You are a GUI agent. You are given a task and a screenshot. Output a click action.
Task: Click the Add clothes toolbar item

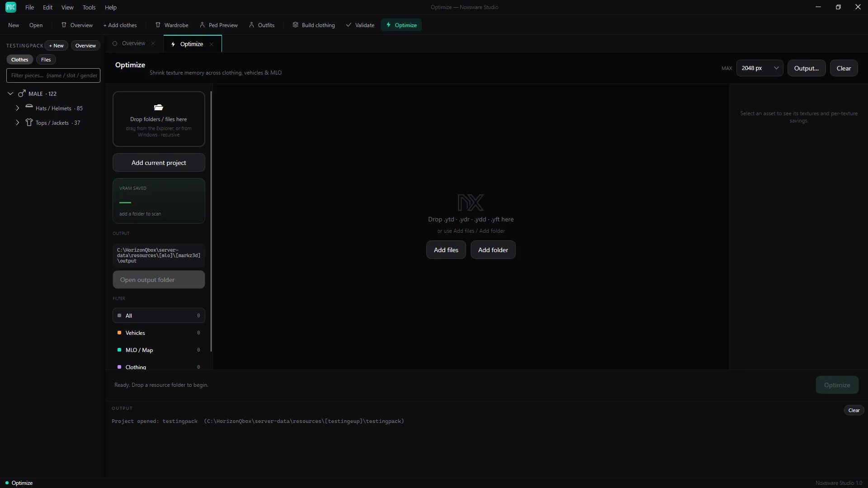(120, 25)
